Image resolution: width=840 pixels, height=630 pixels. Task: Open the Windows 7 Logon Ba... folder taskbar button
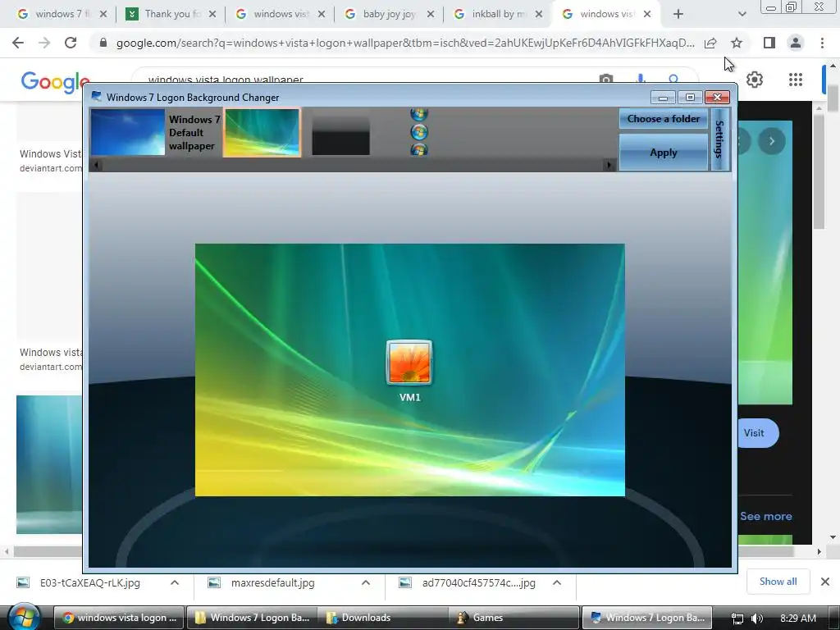(x=252, y=618)
